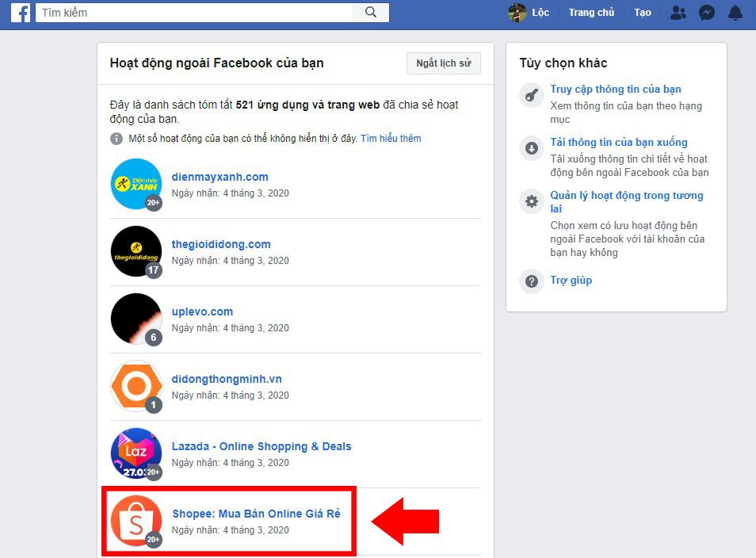
Task: Open the didongthongminh.vn link
Action: point(227,379)
